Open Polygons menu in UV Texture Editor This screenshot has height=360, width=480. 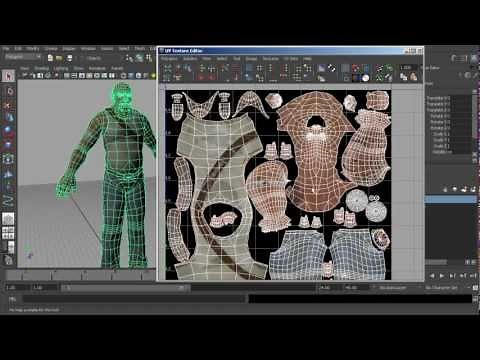coord(169,59)
